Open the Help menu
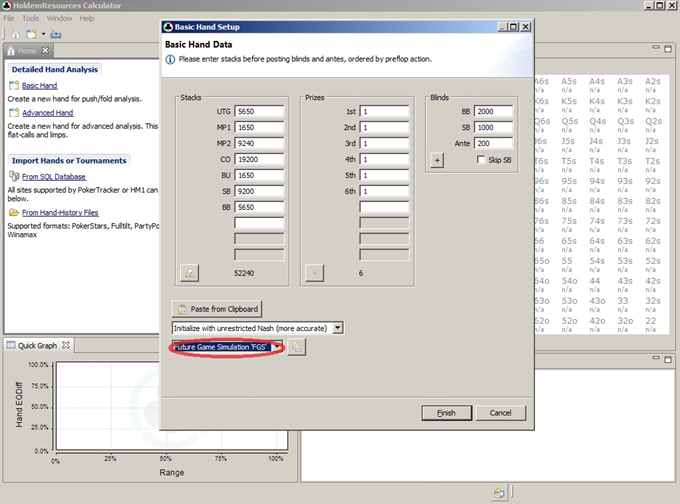This screenshot has width=680, height=504. (x=87, y=18)
